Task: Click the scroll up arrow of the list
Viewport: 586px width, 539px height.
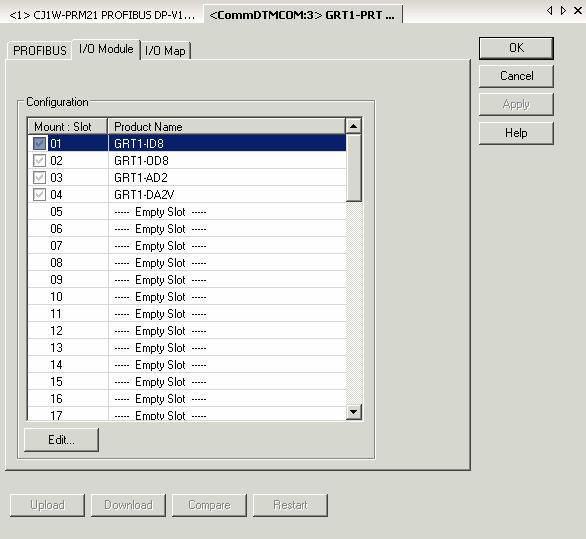Action: [354, 126]
